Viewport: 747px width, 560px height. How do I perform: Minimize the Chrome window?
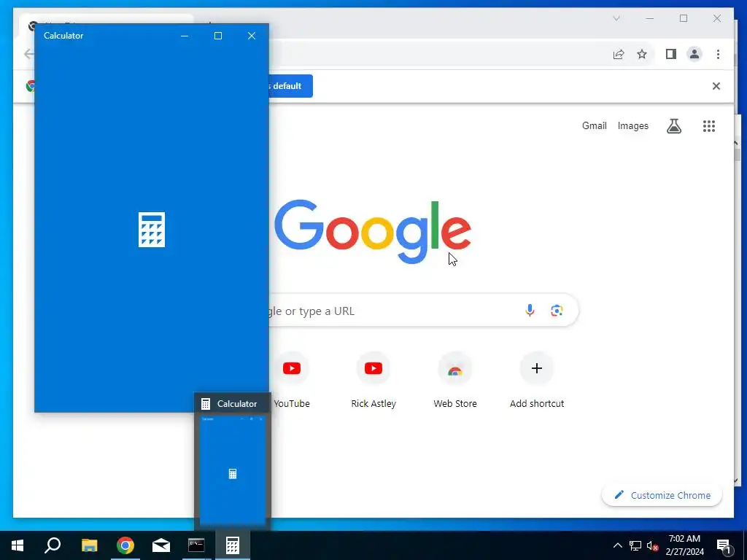coord(650,18)
